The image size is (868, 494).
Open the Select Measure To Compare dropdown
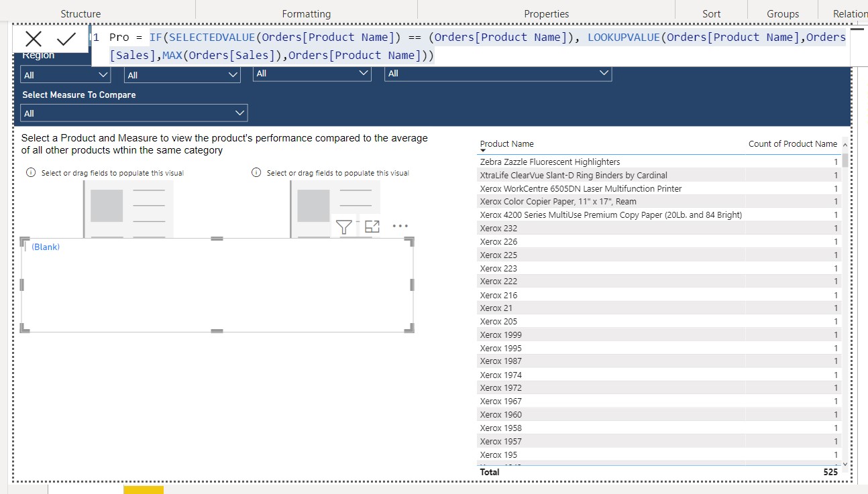click(x=134, y=113)
